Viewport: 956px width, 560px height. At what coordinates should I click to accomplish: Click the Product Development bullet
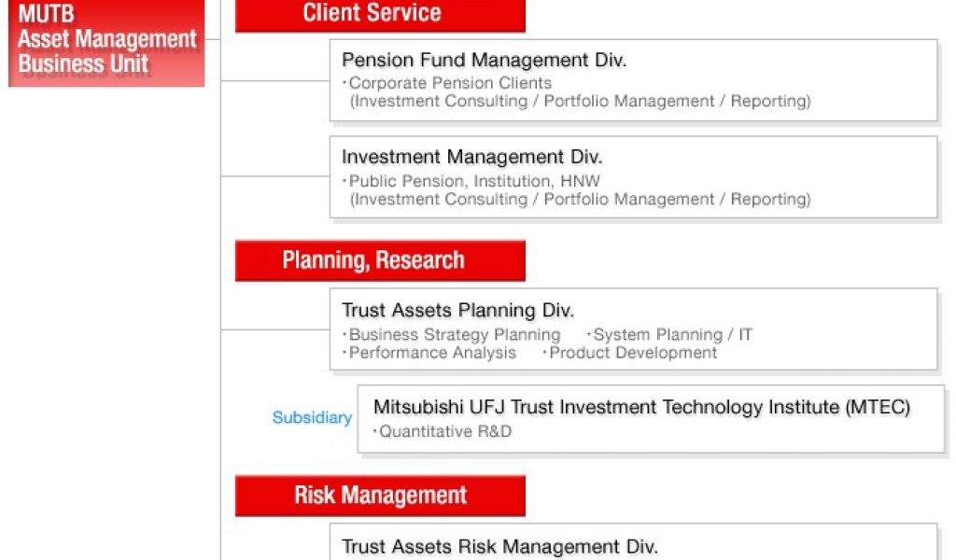pyautogui.click(x=633, y=353)
